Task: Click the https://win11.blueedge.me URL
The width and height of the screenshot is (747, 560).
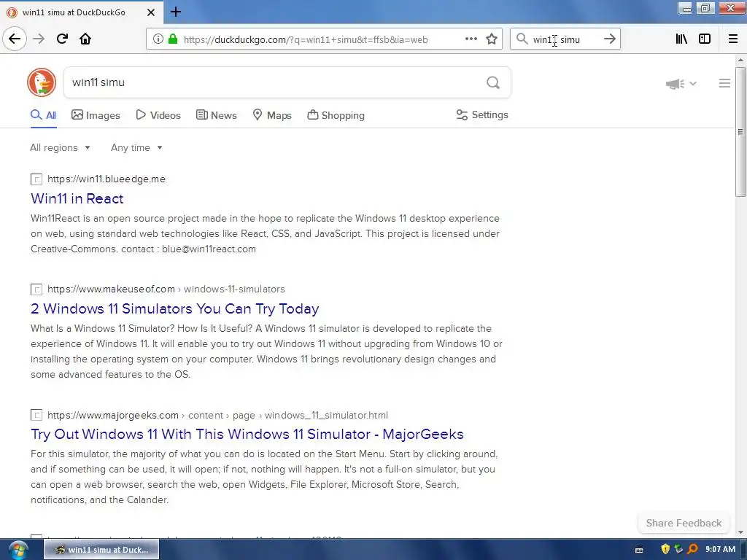Action: 107,179
